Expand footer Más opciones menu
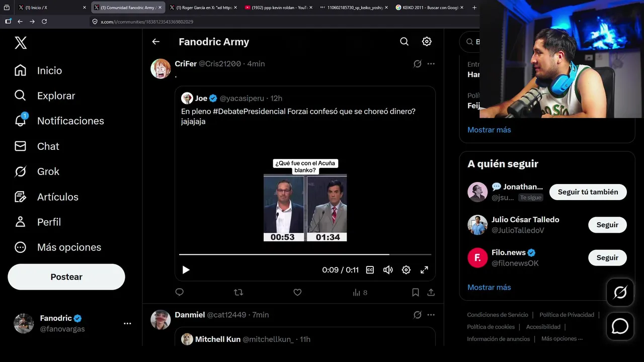The width and height of the screenshot is (644, 362). coord(562,339)
